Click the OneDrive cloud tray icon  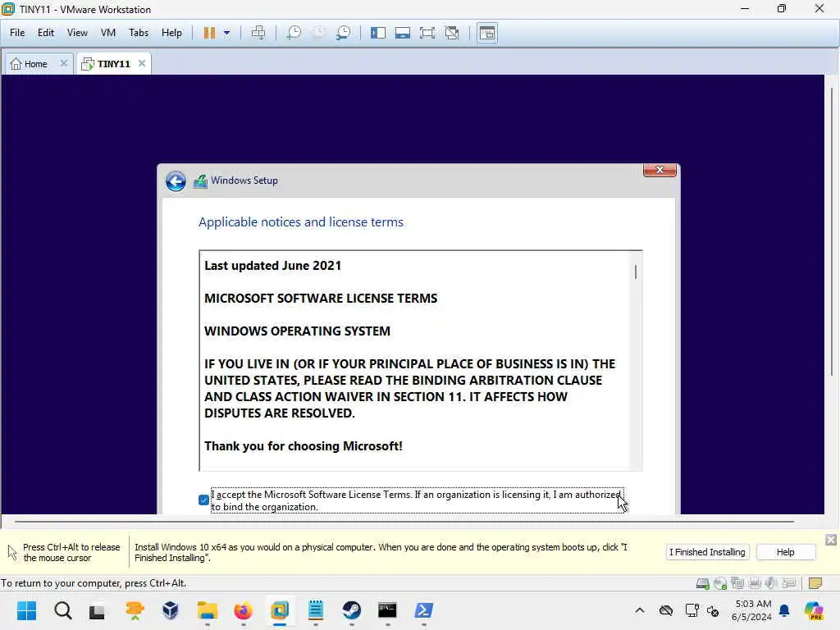click(666, 610)
